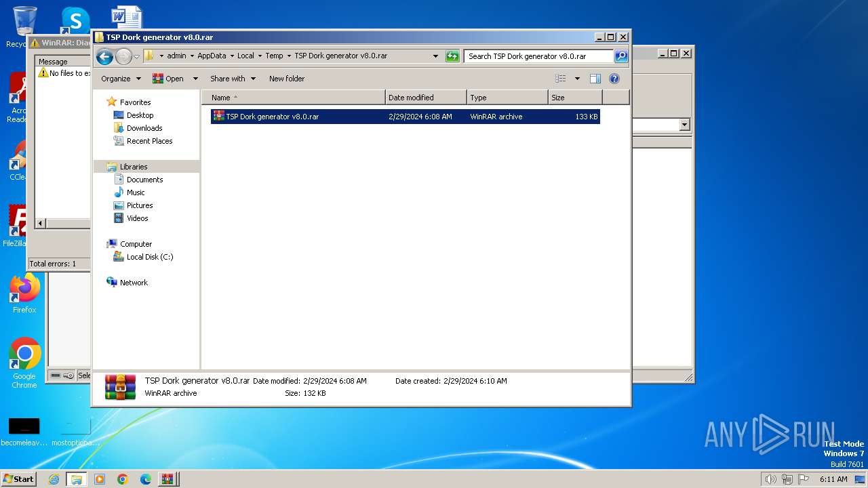This screenshot has height=488, width=868.
Task: Click the volume speaker tray icon
Action: pyautogui.click(x=770, y=479)
